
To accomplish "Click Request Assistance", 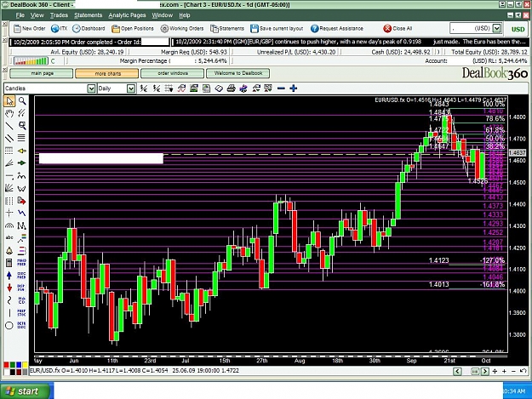I will coord(337,28).
